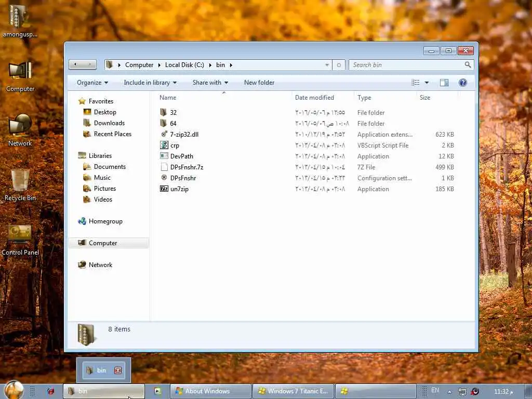Image resolution: width=532 pixels, height=399 pixels.
Task: Click the EN language indicator
Action: click(435, 390)
